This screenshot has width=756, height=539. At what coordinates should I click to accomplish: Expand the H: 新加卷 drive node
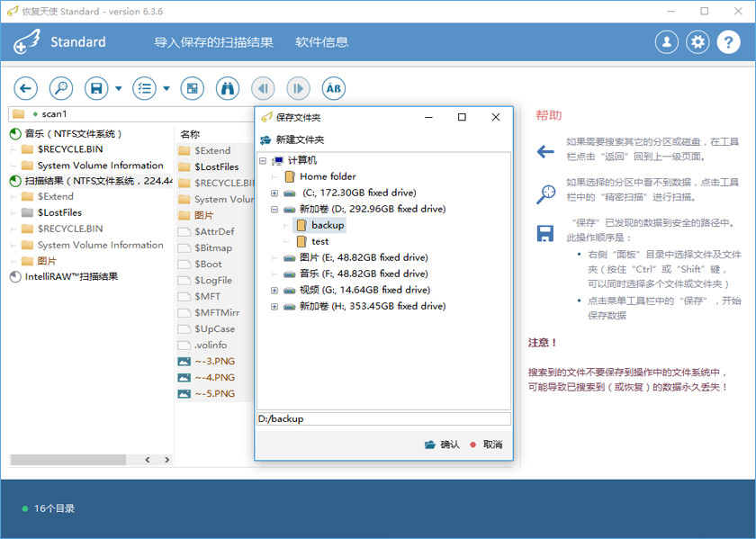[274, 306]
